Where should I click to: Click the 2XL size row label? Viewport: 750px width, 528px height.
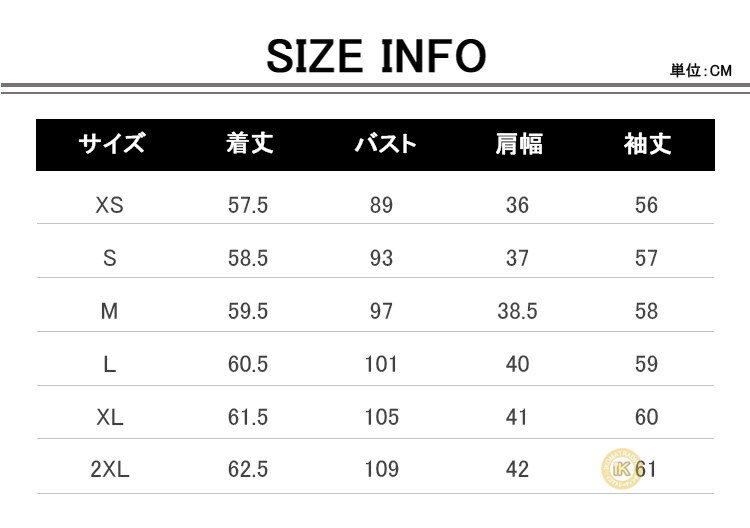[110, 469]
